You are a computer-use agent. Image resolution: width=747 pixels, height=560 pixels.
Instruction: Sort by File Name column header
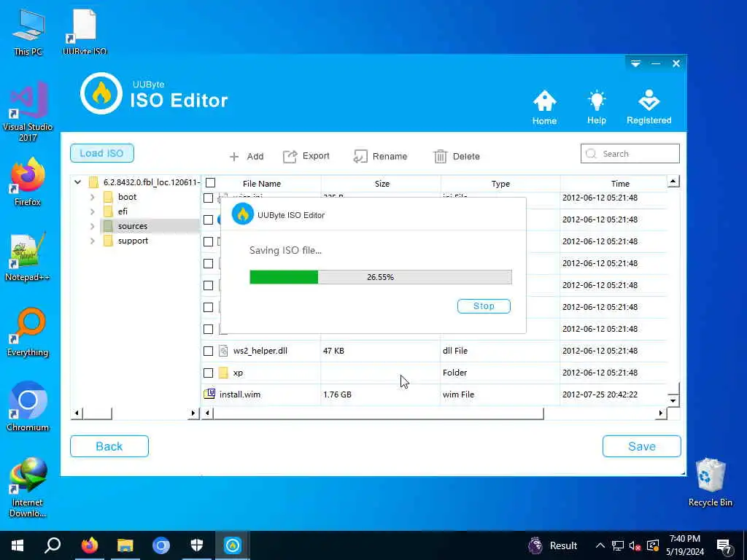(x=262, y=183)
